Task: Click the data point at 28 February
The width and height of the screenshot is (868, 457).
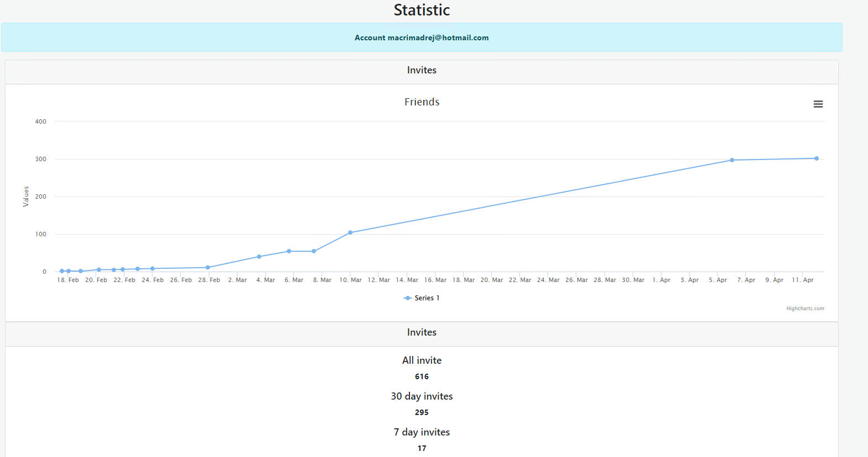Action: (208, 268)
